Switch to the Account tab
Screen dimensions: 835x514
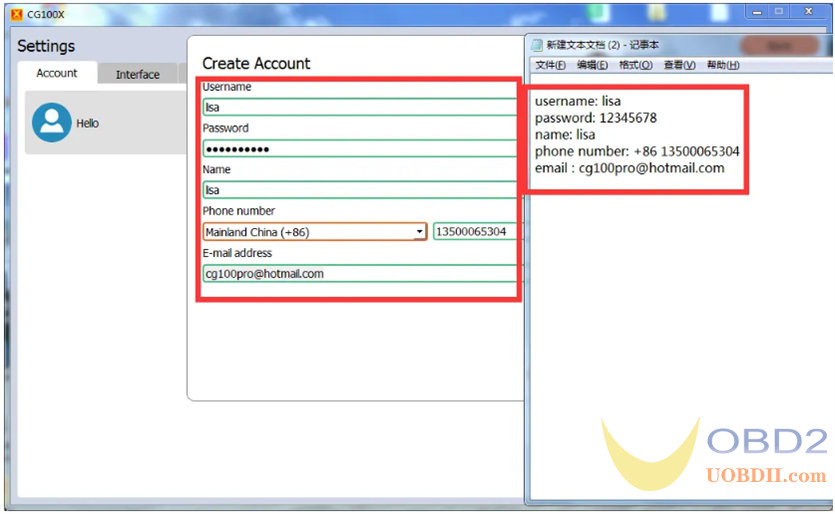(x=57, y=73)
